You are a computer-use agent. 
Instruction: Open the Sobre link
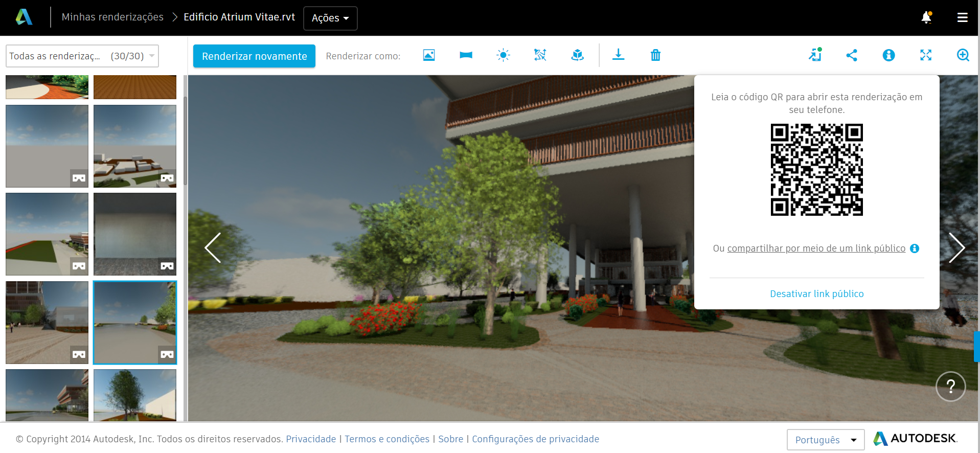tap(450, 439)
